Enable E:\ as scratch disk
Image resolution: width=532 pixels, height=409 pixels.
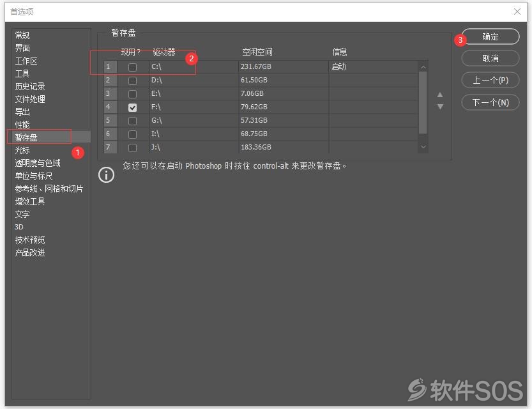132,94
